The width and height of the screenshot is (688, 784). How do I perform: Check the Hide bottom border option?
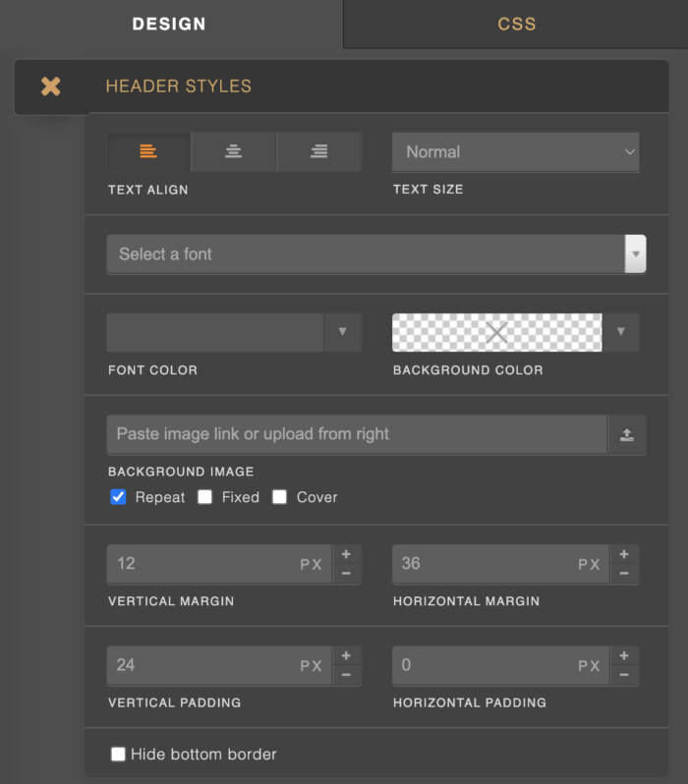(x=119, y=755)
